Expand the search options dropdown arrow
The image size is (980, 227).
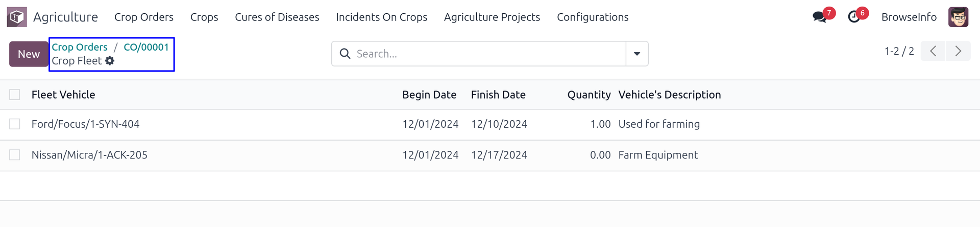pyautogui.click(x=637, y=54)
